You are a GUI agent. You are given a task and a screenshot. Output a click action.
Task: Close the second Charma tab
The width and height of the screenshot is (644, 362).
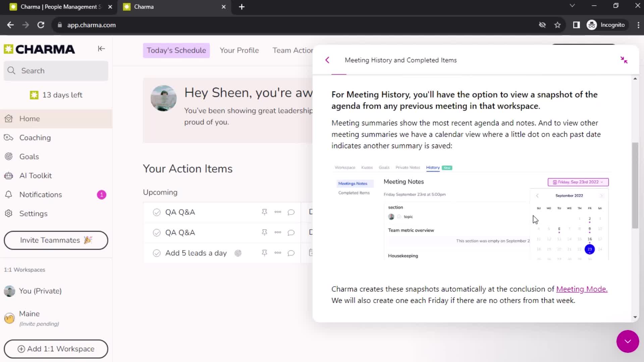click(224, 7)
